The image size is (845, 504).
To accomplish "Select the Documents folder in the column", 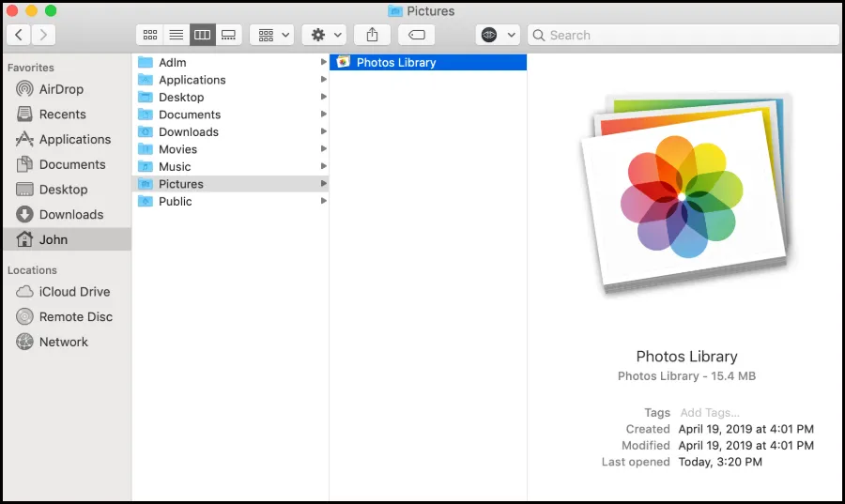I will 230,115.
